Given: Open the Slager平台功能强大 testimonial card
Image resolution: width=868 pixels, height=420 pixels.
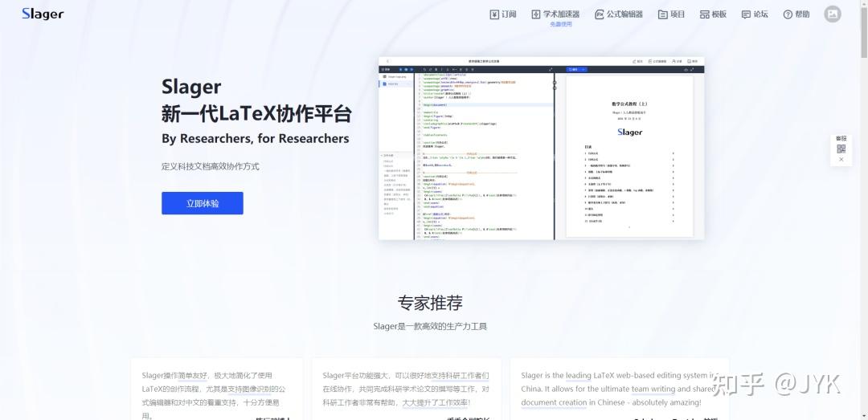Looking at the screenshot, I should [x=407, y=389].
